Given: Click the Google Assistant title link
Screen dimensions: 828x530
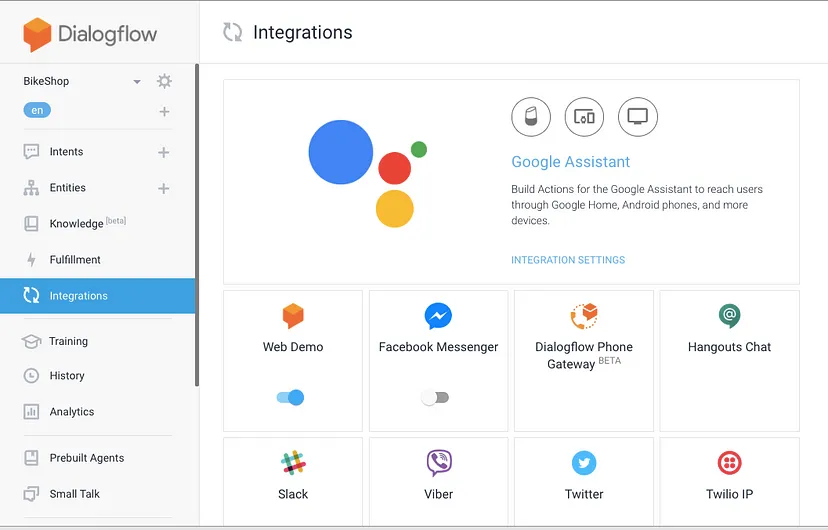Looking at the screenshot, I should pyautogui.click(x=570, y=162).
